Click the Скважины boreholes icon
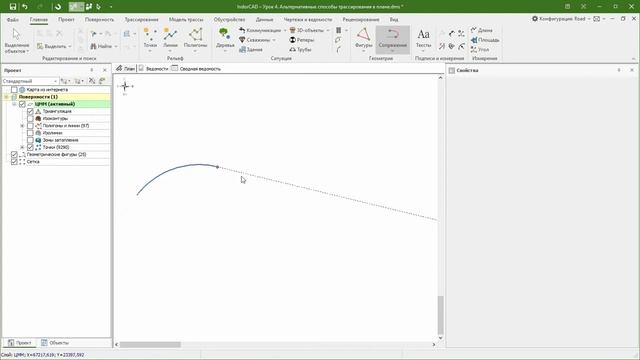 242,40
